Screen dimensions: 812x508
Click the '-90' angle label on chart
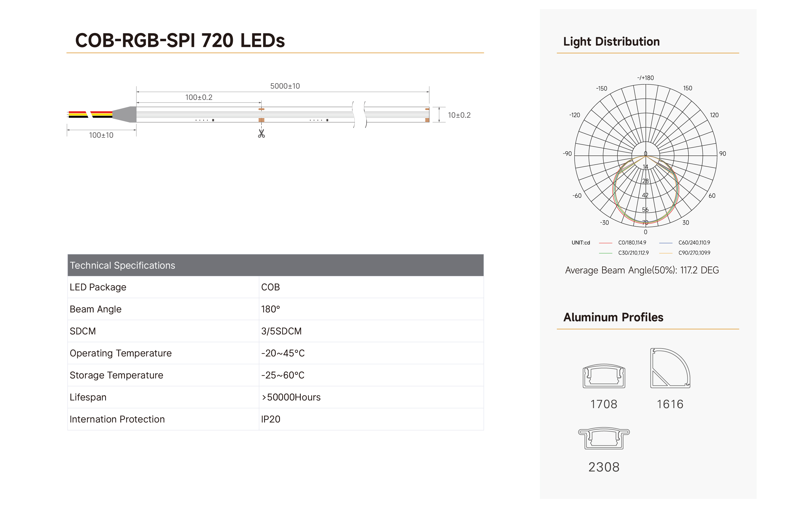567,154
